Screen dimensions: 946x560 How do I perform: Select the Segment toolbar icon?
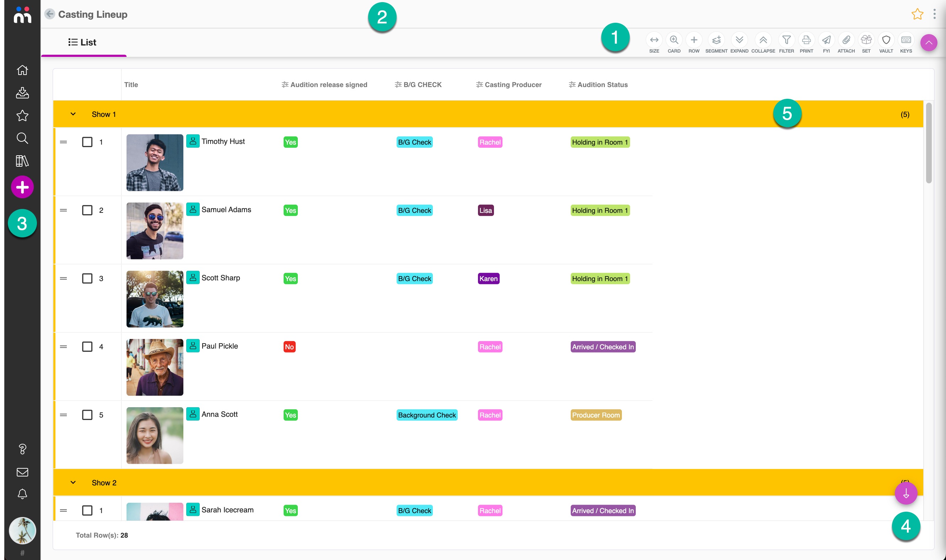coord(716,40)
